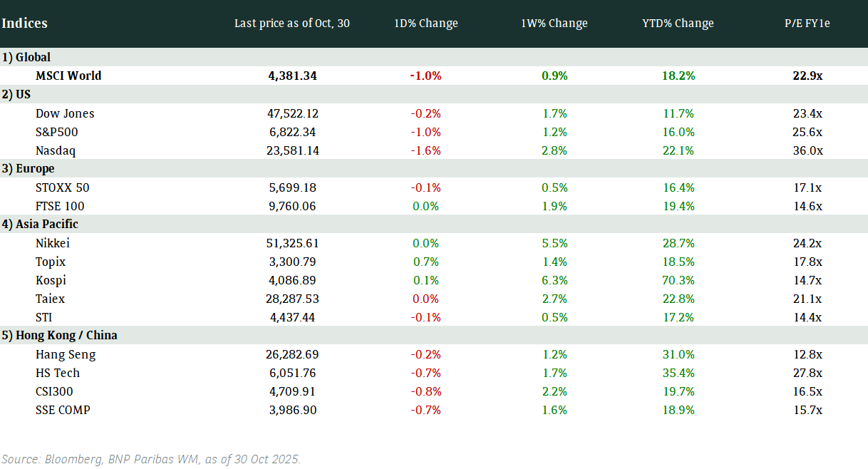The width and height of the screenshot is (868, 469).
Task: Click the Bloomberg source footnote text
Action: coord(151,459)
